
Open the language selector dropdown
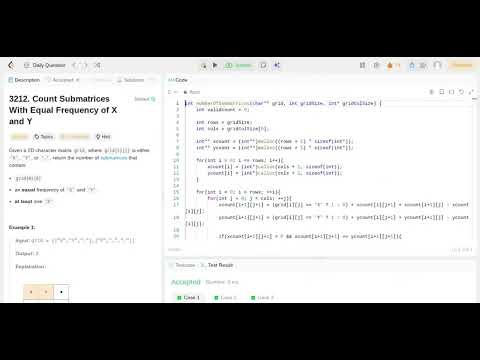173,92
